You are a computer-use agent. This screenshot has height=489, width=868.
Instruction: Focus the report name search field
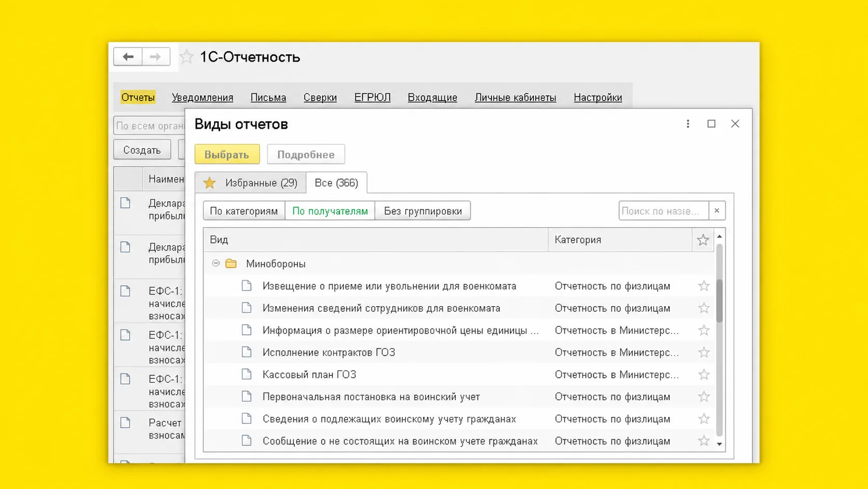tap(663, 210)
